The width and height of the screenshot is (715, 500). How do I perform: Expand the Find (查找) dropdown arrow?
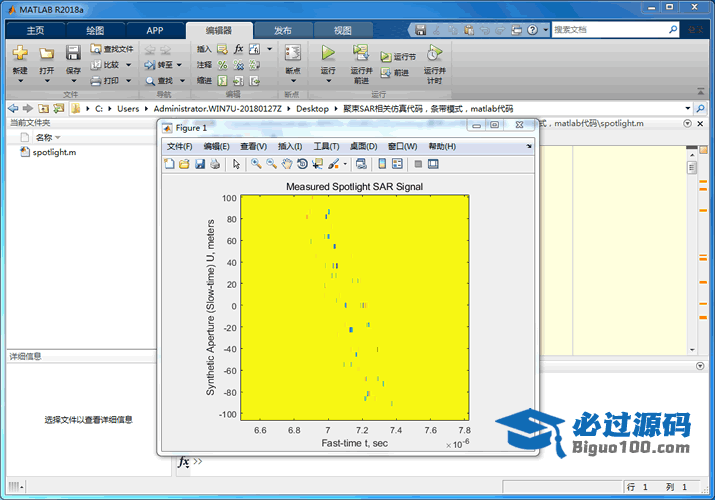click(x=180, y=81)
